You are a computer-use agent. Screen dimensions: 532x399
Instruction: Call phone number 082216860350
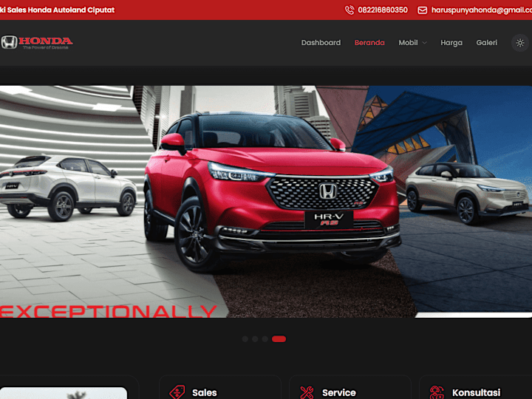pos(383,10)
